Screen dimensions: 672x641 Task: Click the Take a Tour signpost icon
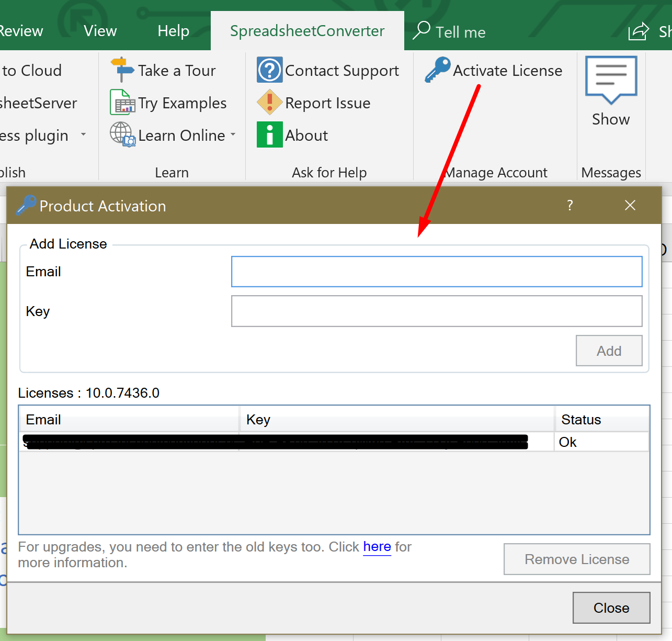122,70
